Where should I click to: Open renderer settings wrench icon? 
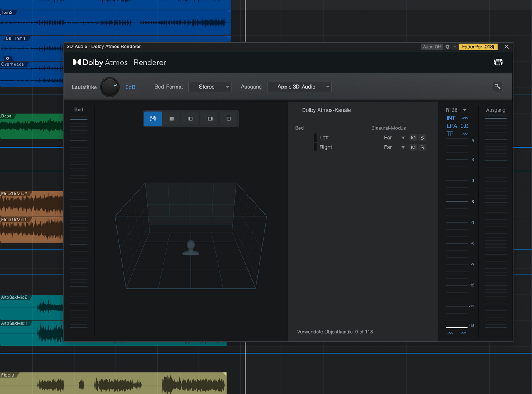498,87
